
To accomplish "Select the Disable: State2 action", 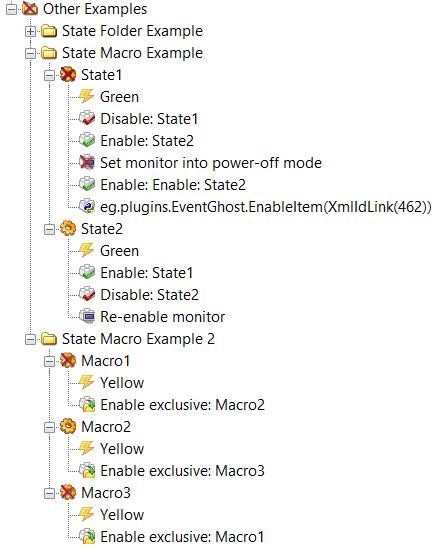I will pyautogui.click(x=149, y=294).
